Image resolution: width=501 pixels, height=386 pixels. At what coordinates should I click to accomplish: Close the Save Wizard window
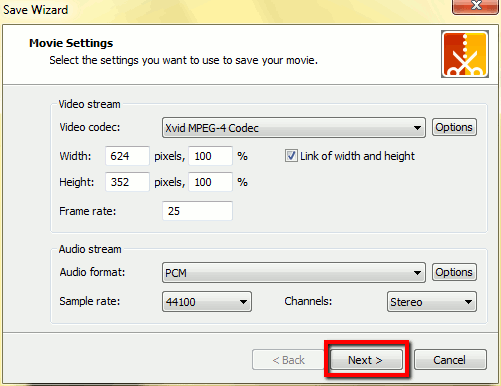475,6
